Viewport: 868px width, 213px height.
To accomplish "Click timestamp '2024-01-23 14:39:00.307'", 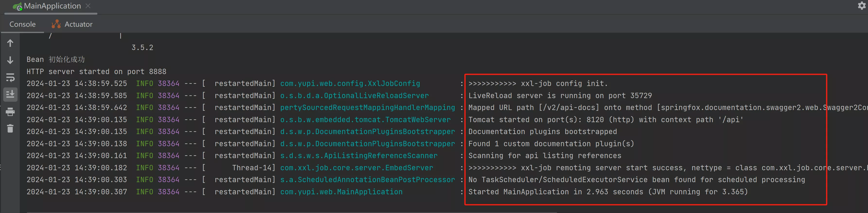I will pos(77,192).
